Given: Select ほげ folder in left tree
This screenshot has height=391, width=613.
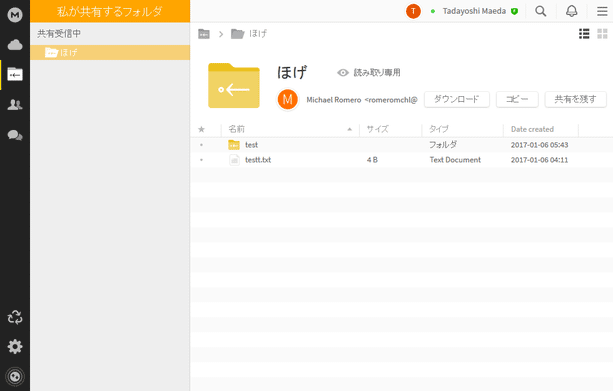Looking at the screenshot, I should click(110, 52).
